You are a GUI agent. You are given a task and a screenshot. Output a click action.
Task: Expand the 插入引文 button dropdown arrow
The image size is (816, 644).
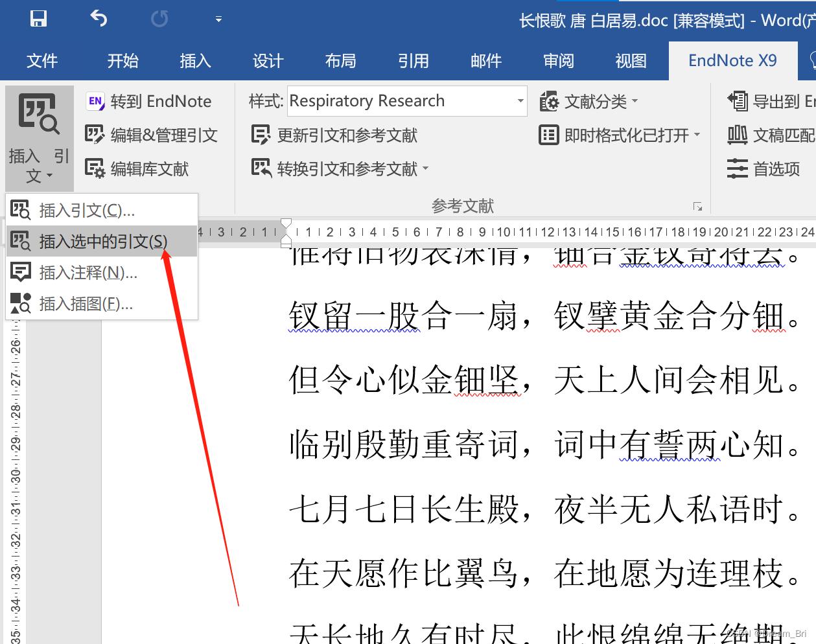[x=49, y=176]
